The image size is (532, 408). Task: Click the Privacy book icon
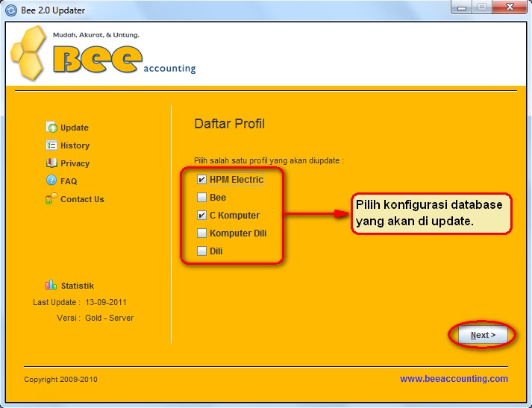coord(51,163)
